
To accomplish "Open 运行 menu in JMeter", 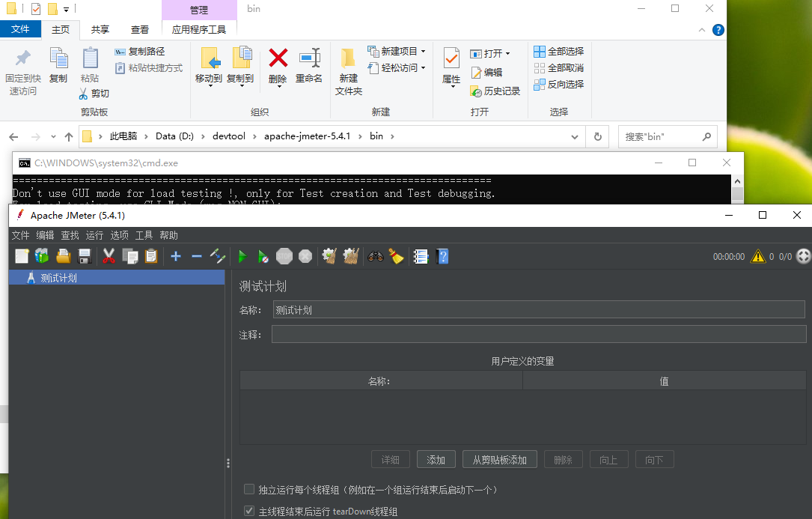I will 94,235.
